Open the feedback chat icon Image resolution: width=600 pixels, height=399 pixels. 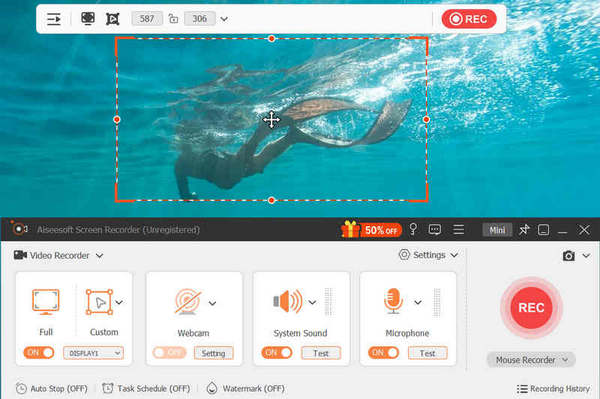(435, 230)
